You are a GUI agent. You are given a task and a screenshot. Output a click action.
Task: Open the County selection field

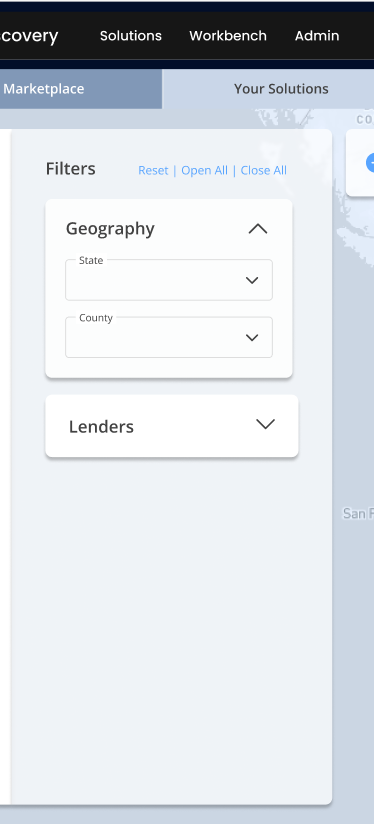169,337
